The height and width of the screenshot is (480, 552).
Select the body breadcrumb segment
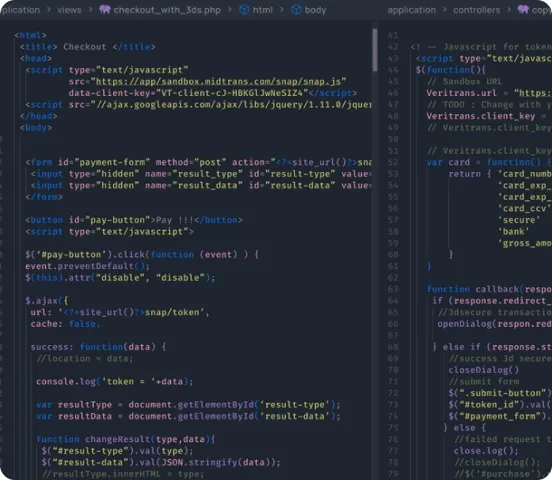pyautogui.click(x=315, y=10)
